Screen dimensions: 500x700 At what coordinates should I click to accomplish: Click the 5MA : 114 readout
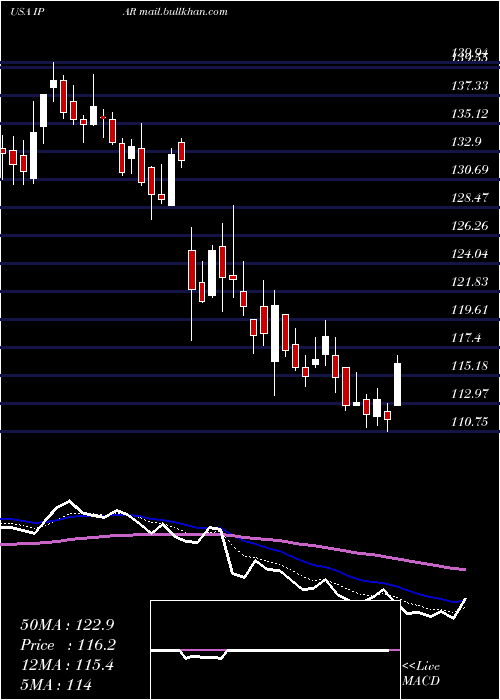tap(56, 685)
